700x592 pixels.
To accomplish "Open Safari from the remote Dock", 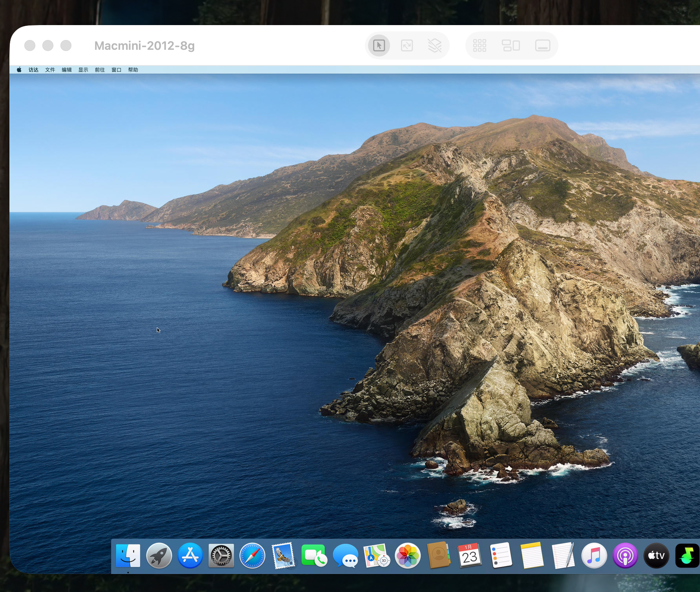I will (252, 556).
